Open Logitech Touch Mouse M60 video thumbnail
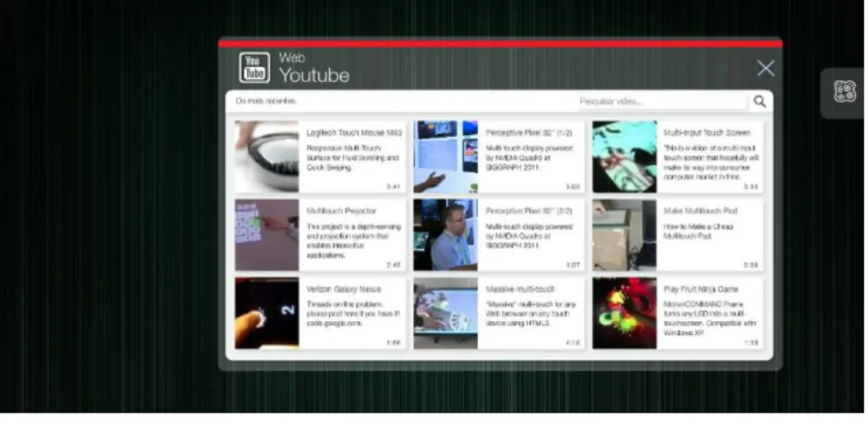 (267, 157)
